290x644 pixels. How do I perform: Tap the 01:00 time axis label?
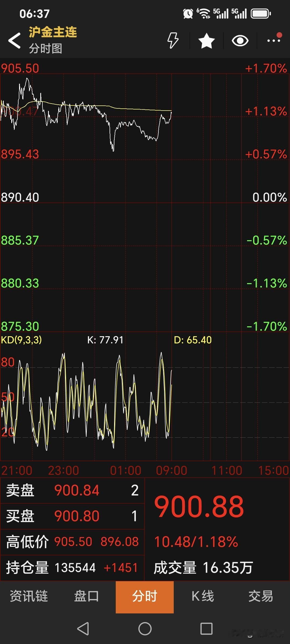[126, 470]
